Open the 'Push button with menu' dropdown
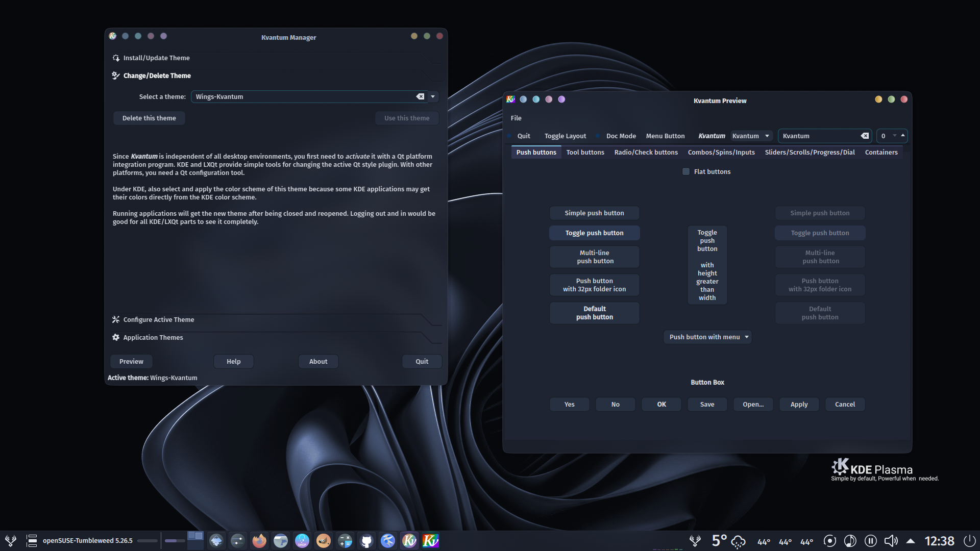This screenshot has width=980, height=551. point(707,337)
